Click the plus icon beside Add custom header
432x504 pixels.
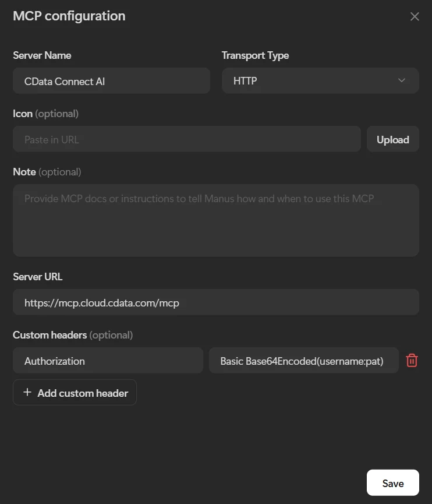[x=27, y=393]
